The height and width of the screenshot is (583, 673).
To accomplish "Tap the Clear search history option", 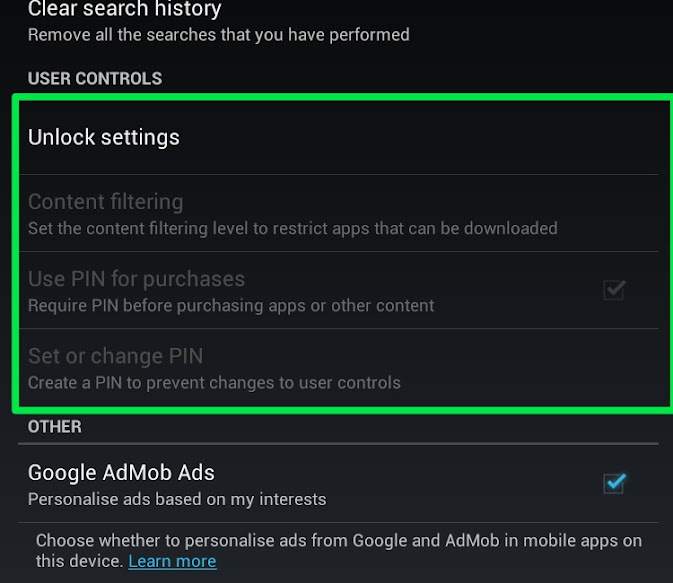I will point(124,10).
